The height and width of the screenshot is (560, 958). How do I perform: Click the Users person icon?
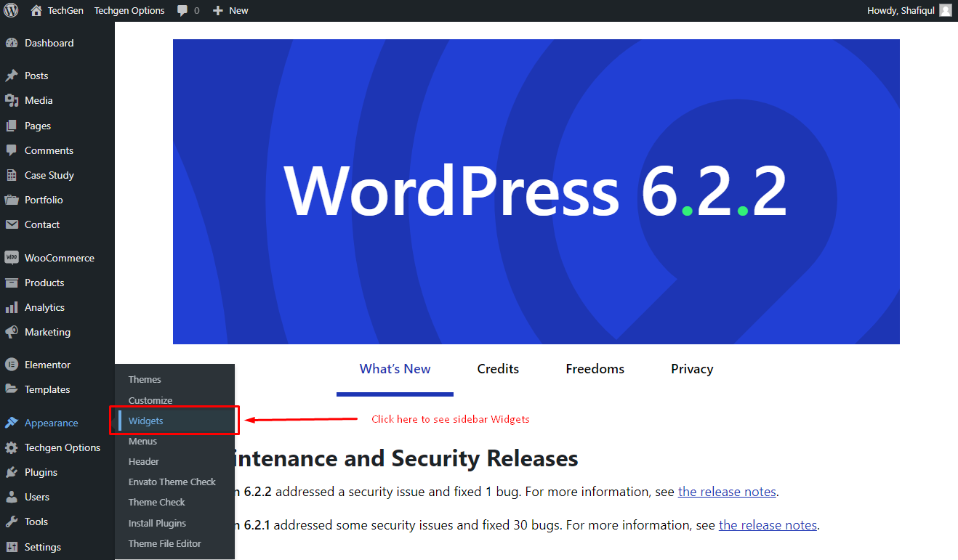pos(11,497)
